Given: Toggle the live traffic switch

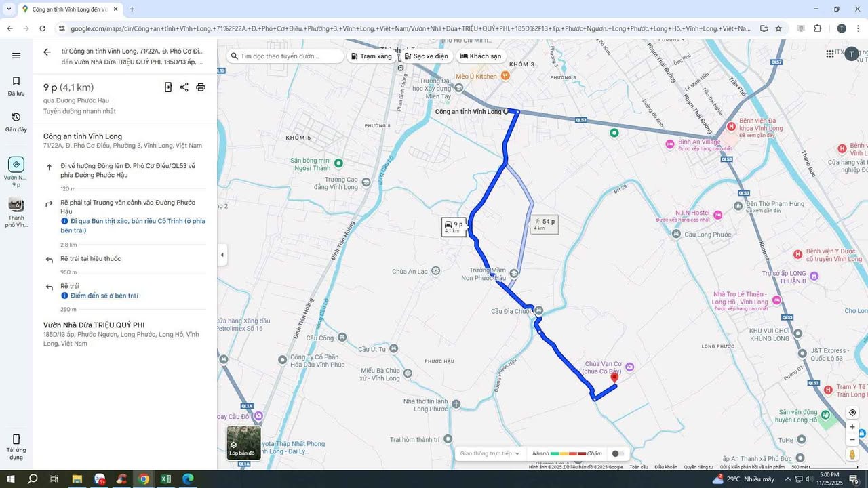Looking at the screenshot, I should pos(616,453).
